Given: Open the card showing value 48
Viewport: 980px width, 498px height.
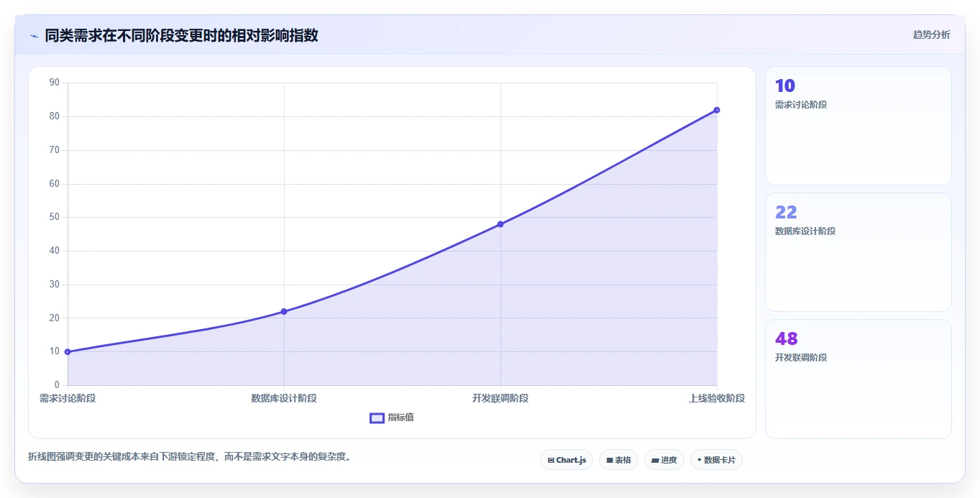Looking at the screenshot, I should click(x=858, y=379).
